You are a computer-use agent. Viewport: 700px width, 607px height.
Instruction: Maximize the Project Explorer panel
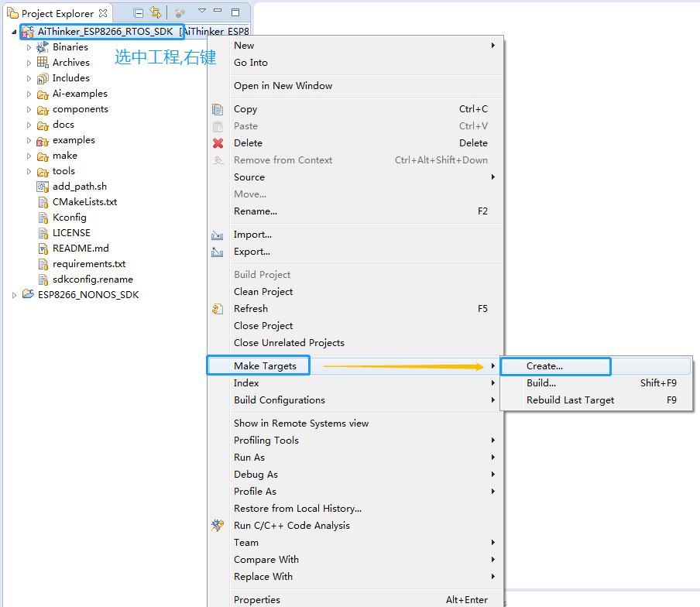(235, 12)
